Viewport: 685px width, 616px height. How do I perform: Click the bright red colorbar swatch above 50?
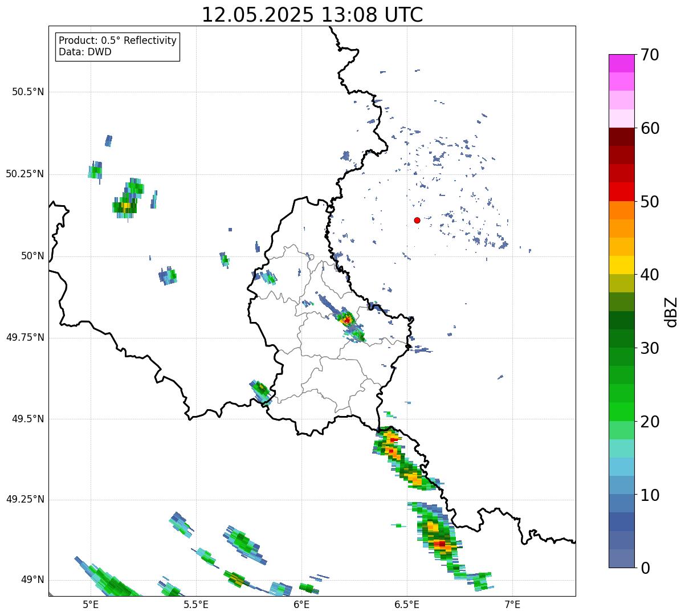(x=621, y=191)
